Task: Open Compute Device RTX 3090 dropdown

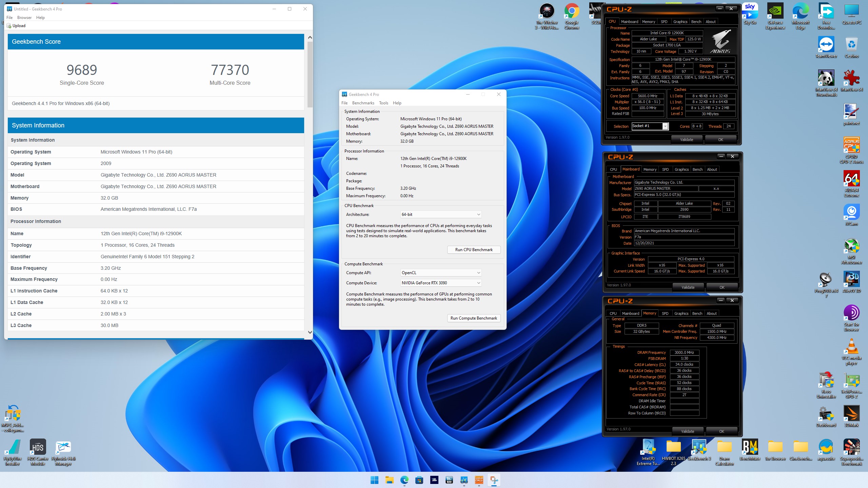Action: tap(441, 283)
